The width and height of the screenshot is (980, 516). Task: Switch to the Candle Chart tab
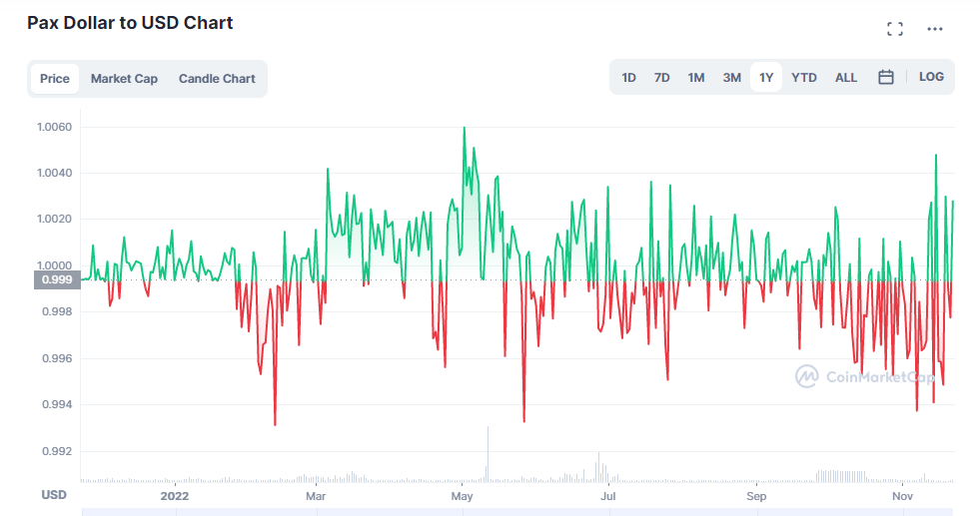[217, 79]
